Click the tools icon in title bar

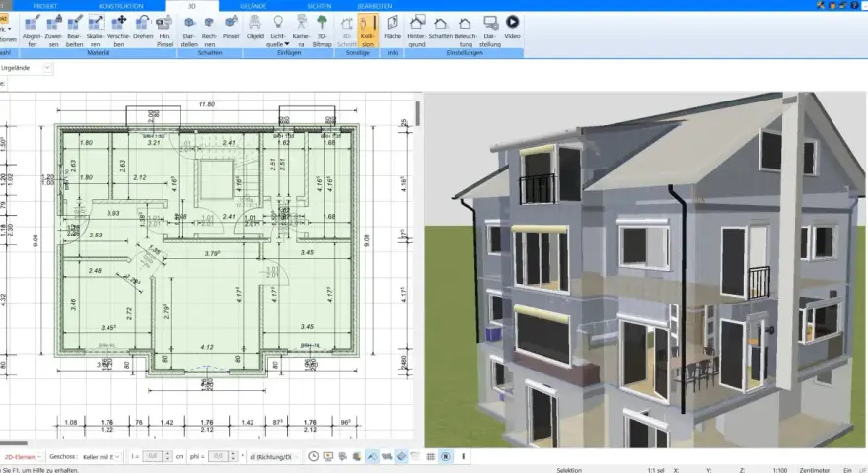pos(821,5)
